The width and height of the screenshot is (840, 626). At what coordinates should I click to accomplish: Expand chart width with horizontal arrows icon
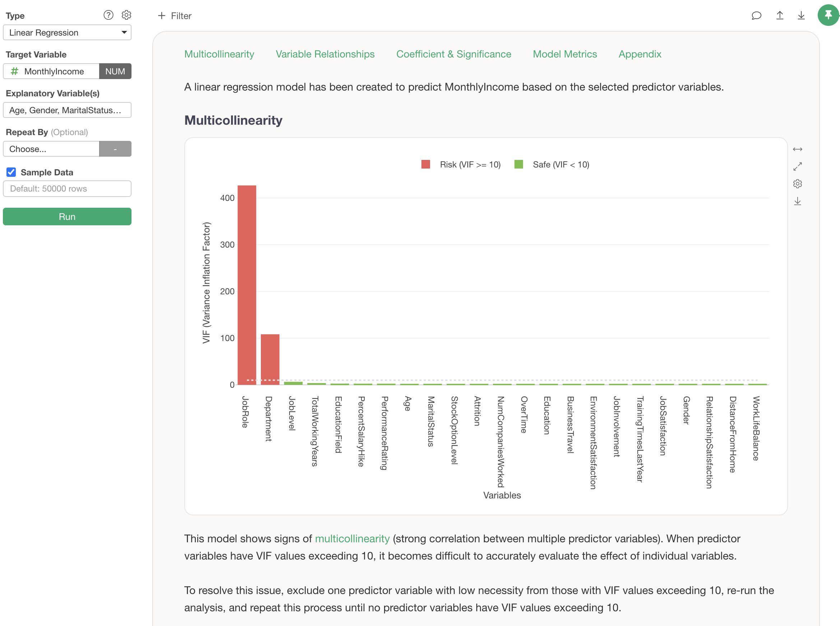(797, 149)
